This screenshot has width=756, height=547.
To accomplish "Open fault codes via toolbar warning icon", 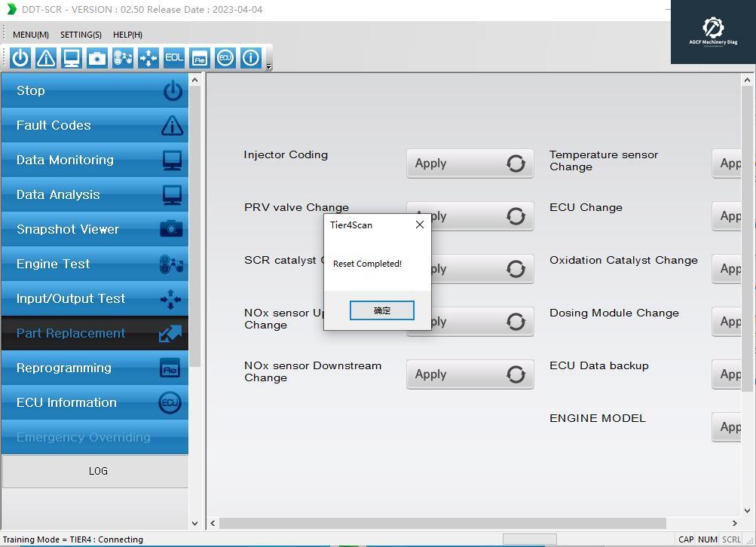I will pos(46,58).
